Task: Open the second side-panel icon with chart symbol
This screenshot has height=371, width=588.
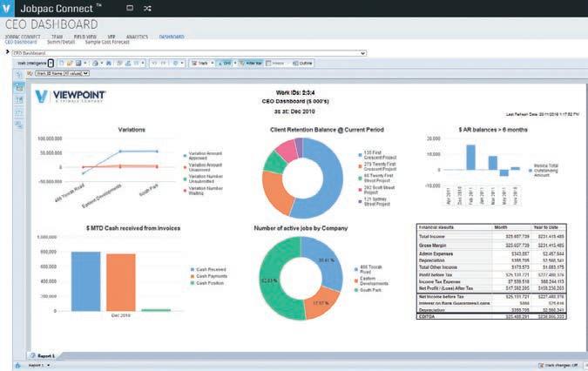Action: (x=19, y=100)
